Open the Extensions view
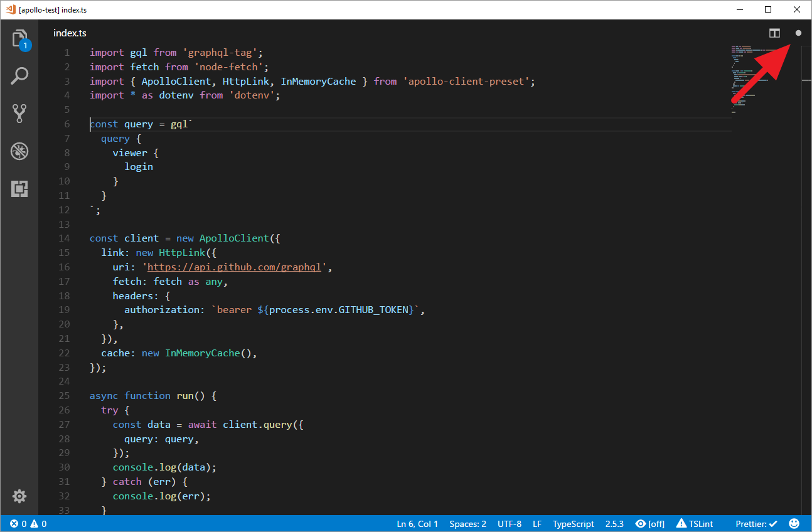 [x=19, y=189]
